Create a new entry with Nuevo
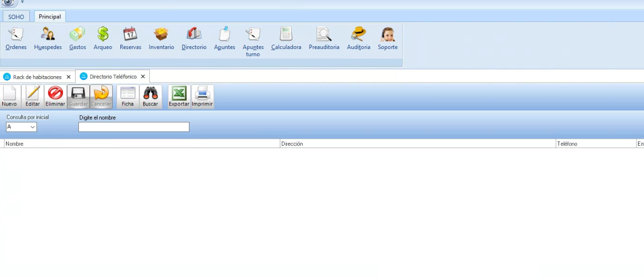Image resolution: width=644 pixels, height=277 pixels. pyautogui.click(x=9, y=96)
